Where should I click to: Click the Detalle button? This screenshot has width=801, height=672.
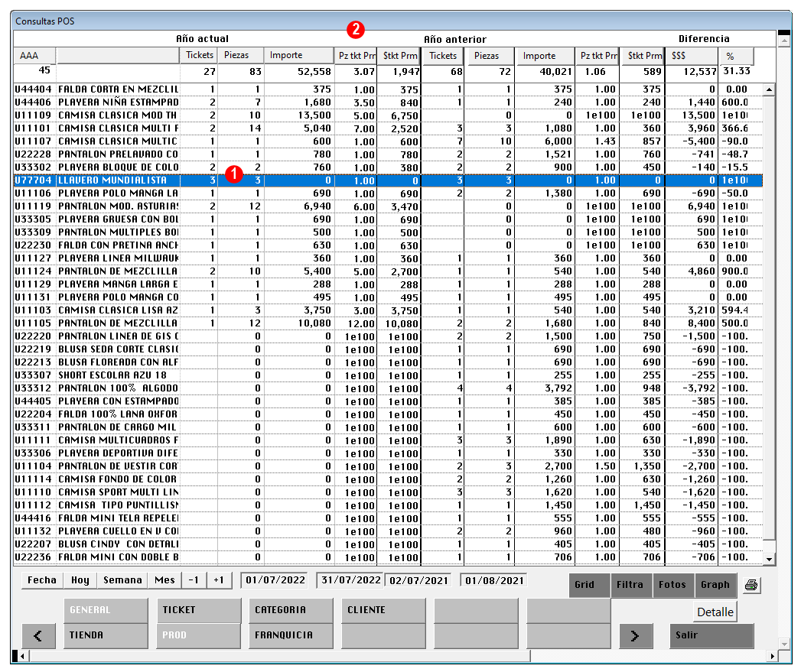pyautogui.click(x=715, y=612)
